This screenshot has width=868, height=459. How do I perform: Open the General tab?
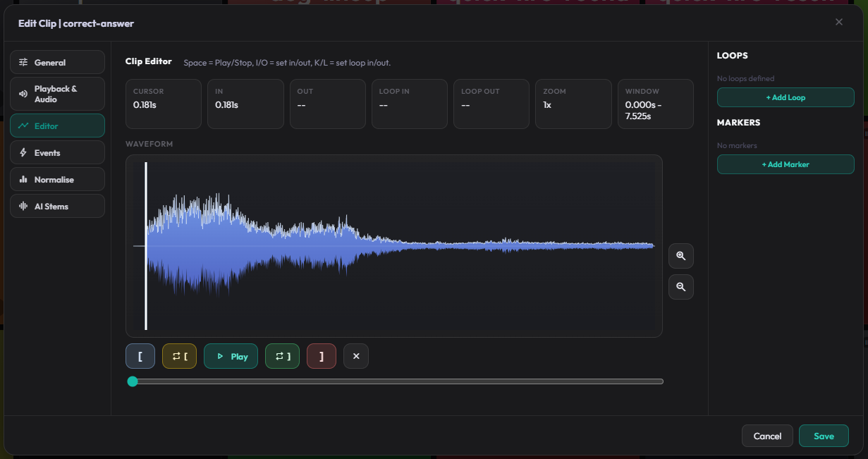click(x=57, y=62)
